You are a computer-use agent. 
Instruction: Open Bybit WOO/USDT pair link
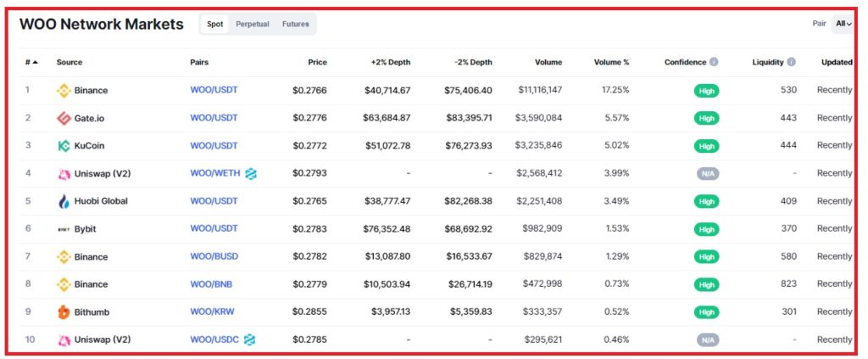coord(214,228)
